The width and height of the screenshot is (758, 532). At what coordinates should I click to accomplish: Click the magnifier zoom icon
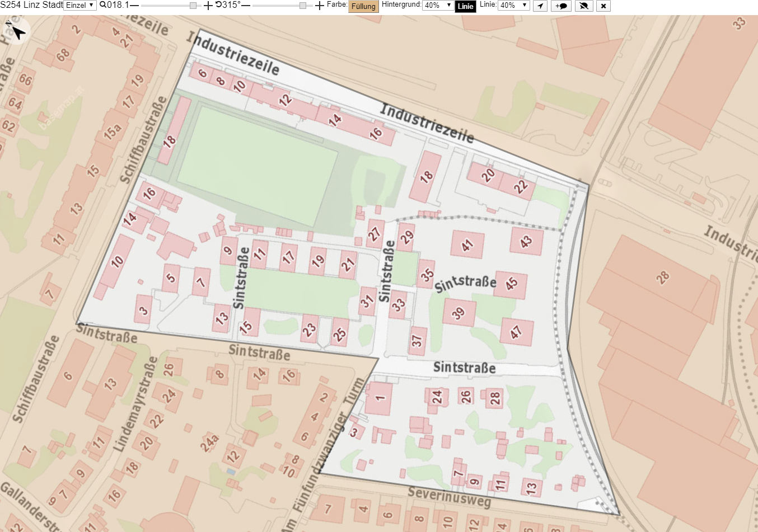click(103, 5)
